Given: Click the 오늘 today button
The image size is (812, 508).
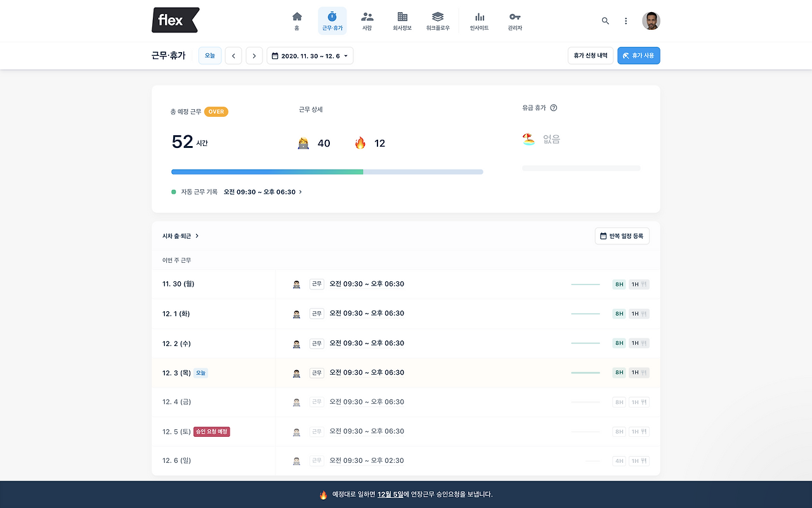Looking at the screenshot, I should coord(210,56).
